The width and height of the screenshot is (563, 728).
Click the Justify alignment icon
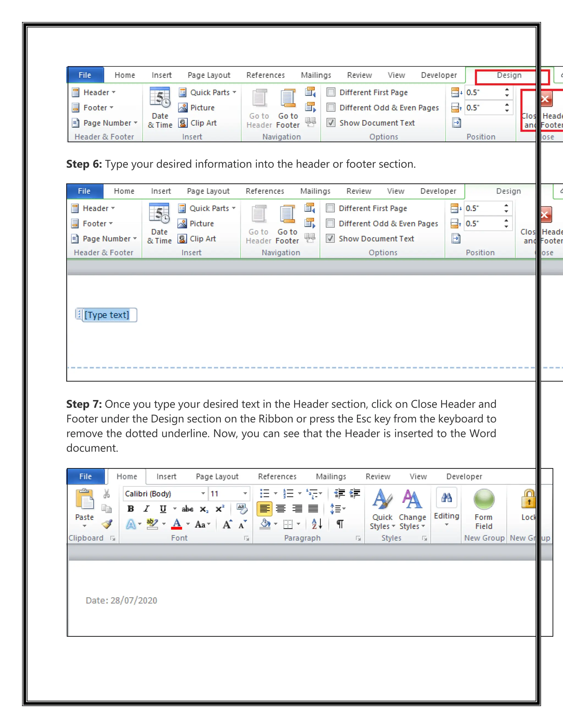click(x=313, y=509)
